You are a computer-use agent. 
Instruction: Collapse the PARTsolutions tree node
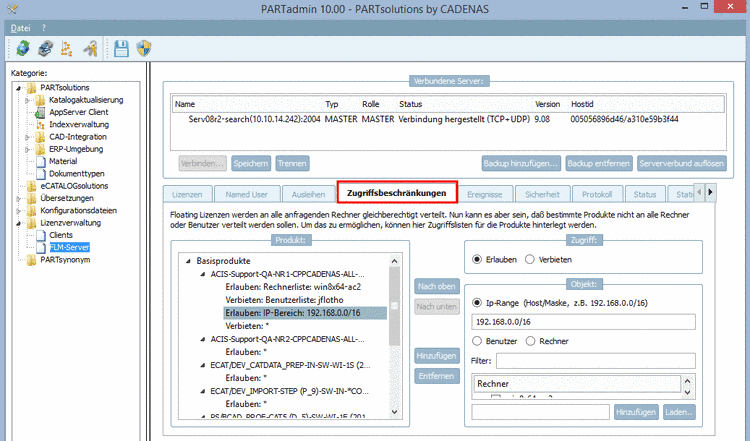pos(18,88)
